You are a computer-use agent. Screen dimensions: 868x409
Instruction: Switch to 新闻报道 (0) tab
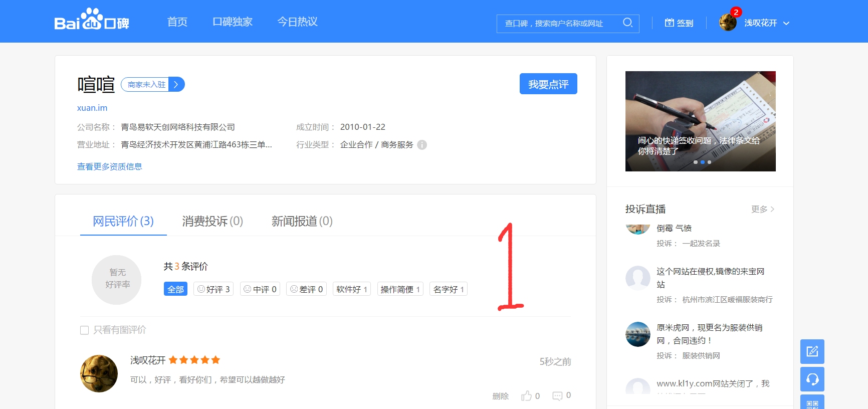(302, 221)
